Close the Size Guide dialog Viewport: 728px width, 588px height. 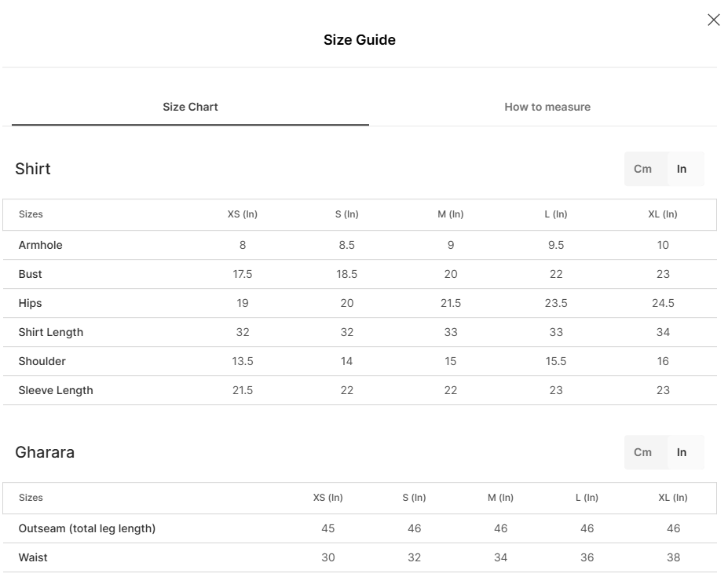[x=713, y=20]
